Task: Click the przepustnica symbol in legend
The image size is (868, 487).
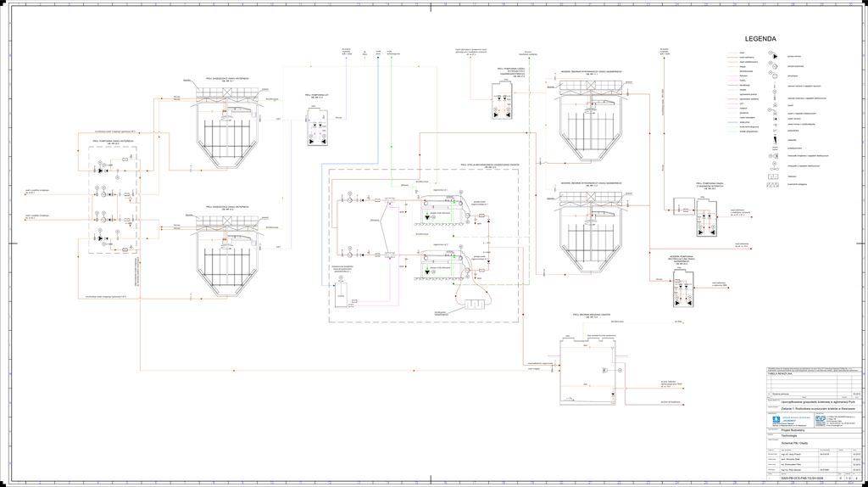Action: [775, 130]
